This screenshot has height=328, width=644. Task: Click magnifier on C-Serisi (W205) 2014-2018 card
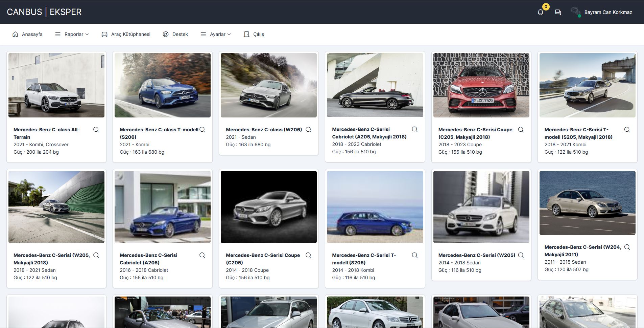[521, 255]
